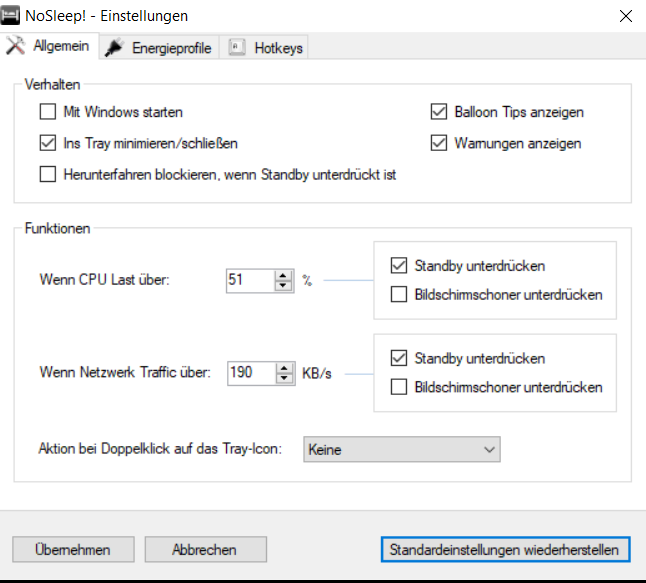Click the Hotkeys keyboard key icon
The height and width of the screenshot is (583, 646).
click(237, 47)
